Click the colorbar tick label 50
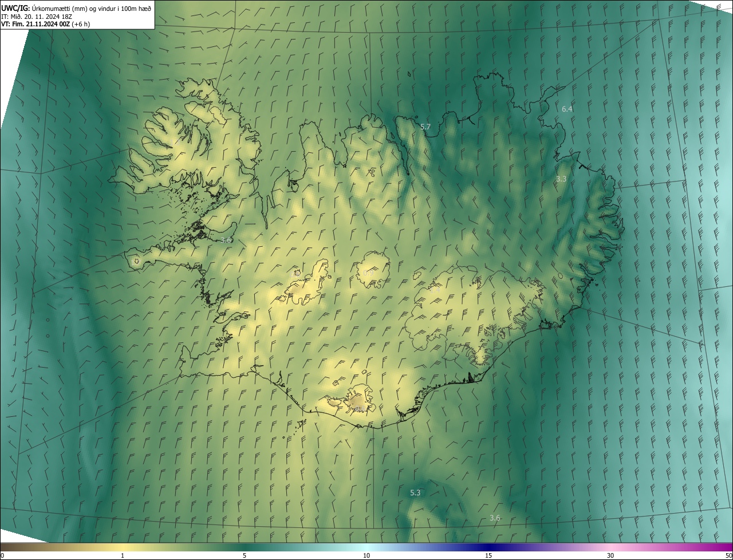This screenshot has width=733, height=560. (x=728, y=555)
